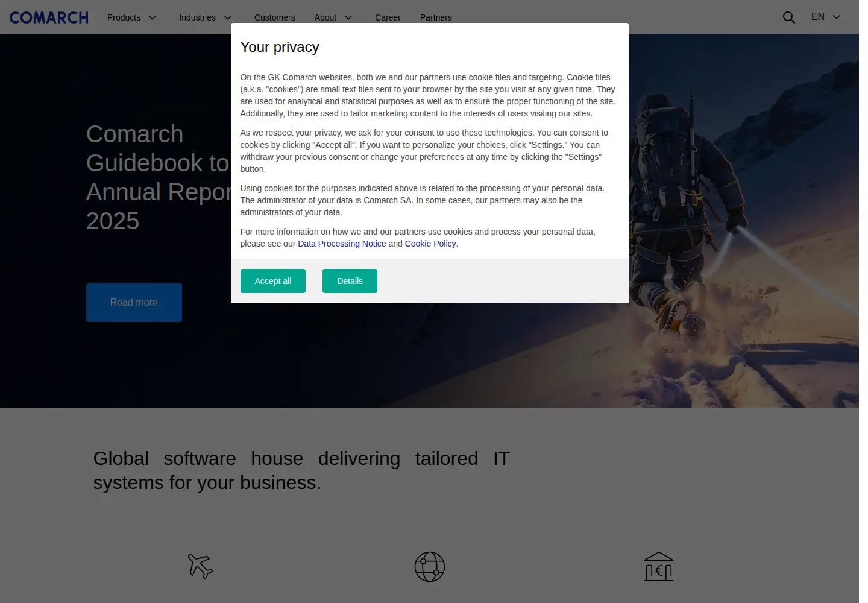Select the Products menu label
This screenshot has width=868, height=603.
point(124,17)
